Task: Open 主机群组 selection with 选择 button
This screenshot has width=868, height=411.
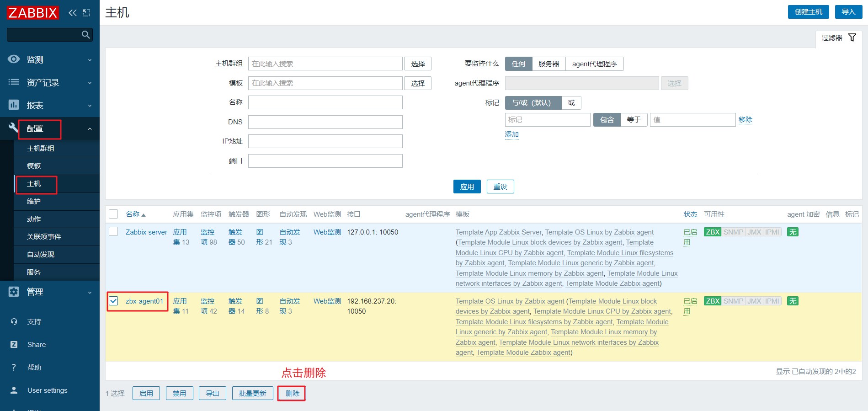Action: point(418,64)
